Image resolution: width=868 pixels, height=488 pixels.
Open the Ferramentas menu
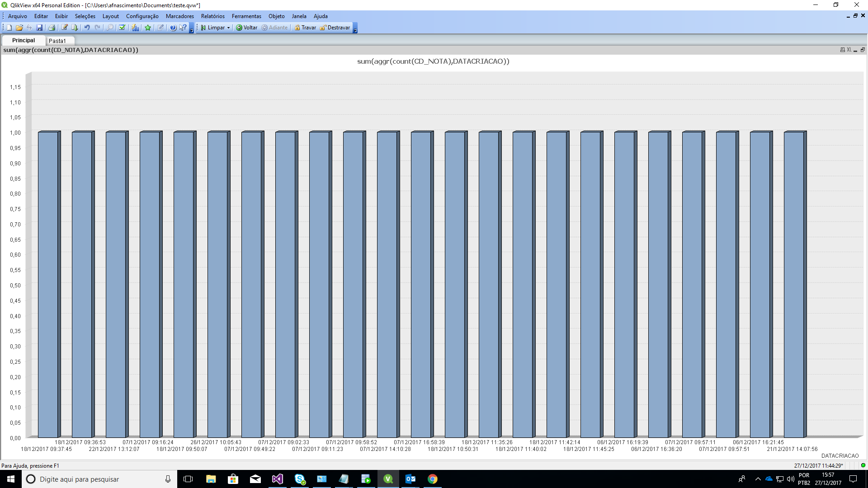click(246, 16)
